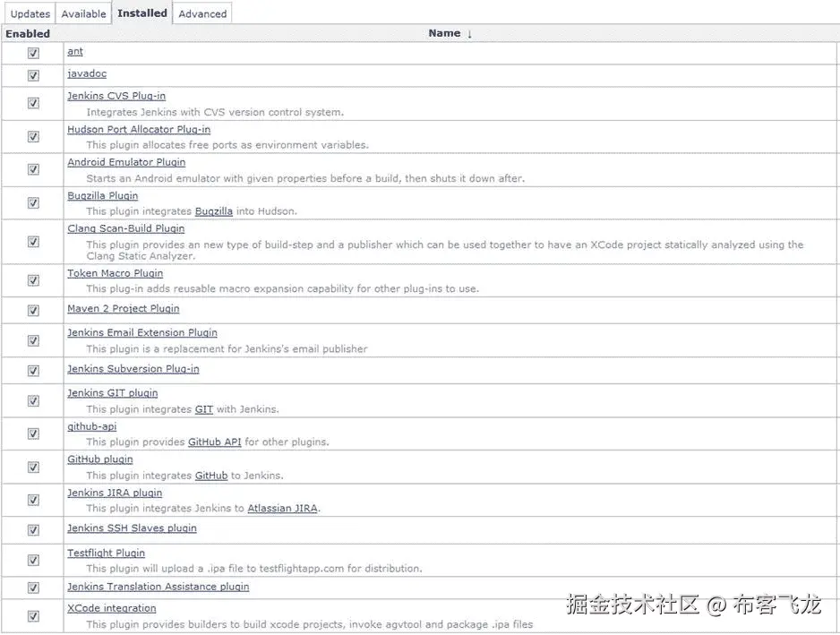Open the ant plugin link
This screenshot has width=840, height=635.
[x=75, y=51]
